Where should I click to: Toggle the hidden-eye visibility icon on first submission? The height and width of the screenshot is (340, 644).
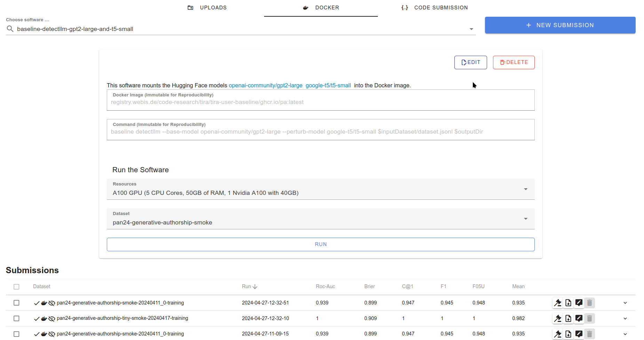coord(51,303)
